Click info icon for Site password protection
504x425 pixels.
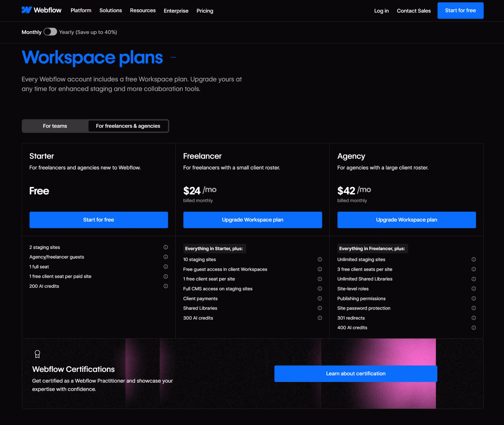coord(473,308)
